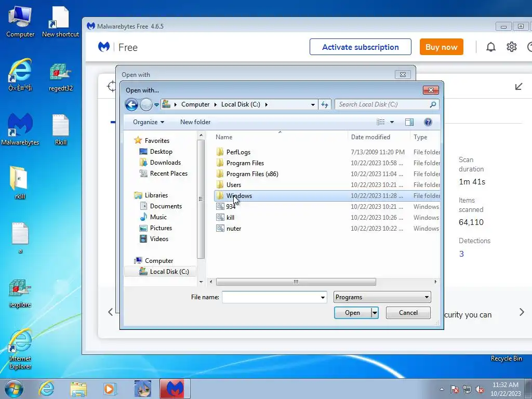Open Malwarebytes settings gear
This screenshot has width=532, height=399.
[512, 47]
